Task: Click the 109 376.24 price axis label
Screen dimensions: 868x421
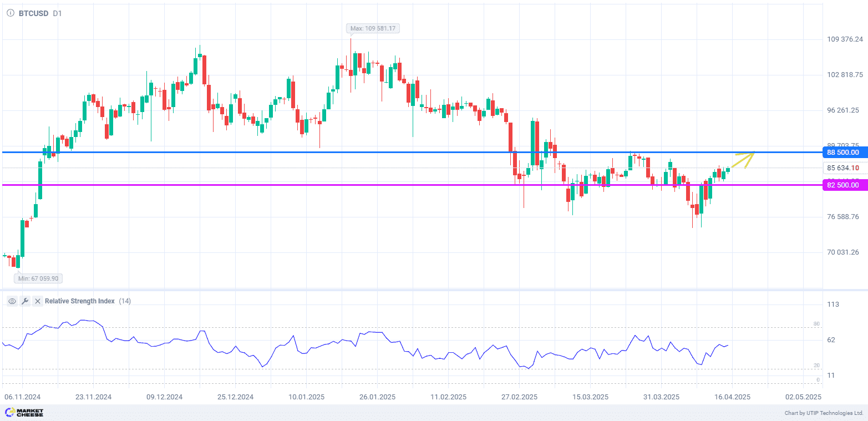Action: tap(845, 39)
